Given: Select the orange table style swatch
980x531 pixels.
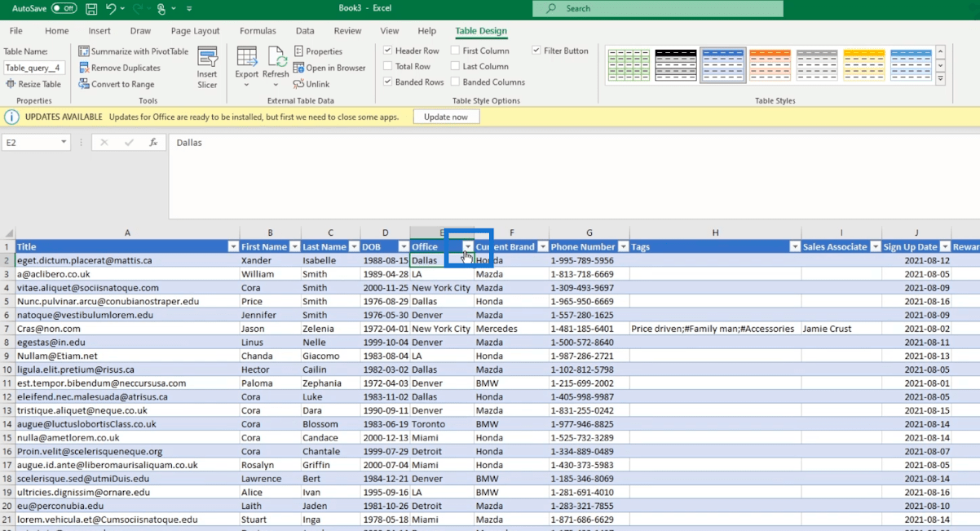Looking at the screenshot, I should (770, 65).
